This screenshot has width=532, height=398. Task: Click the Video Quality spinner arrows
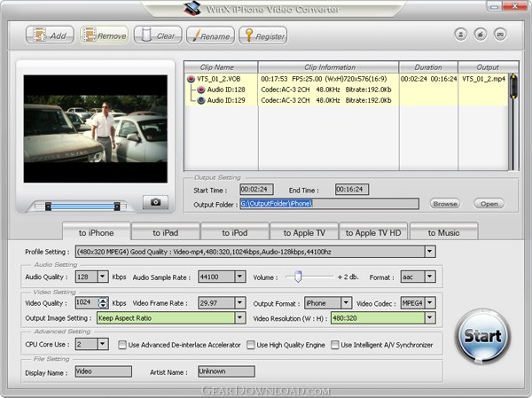coord(103,302)
